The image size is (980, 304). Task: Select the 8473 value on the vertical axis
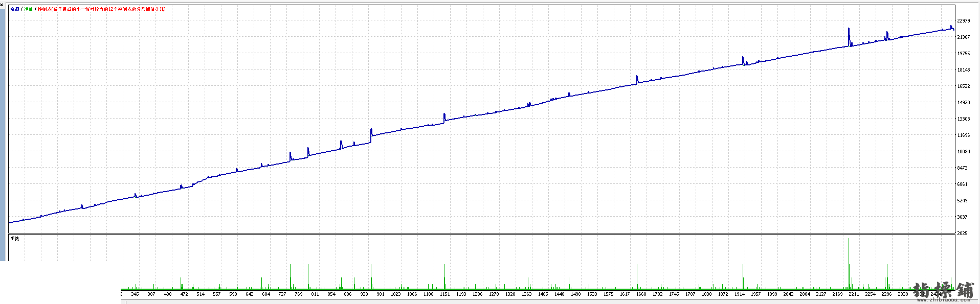click(963, 168)
